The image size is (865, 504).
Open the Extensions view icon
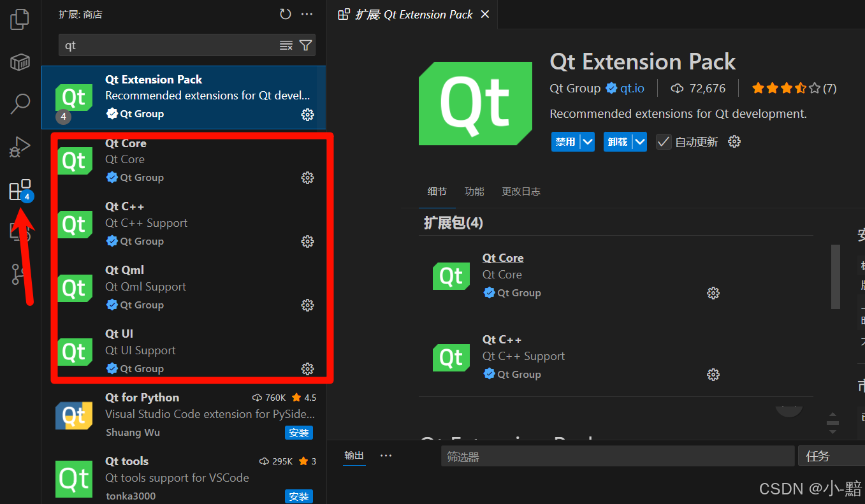point(20,190)
